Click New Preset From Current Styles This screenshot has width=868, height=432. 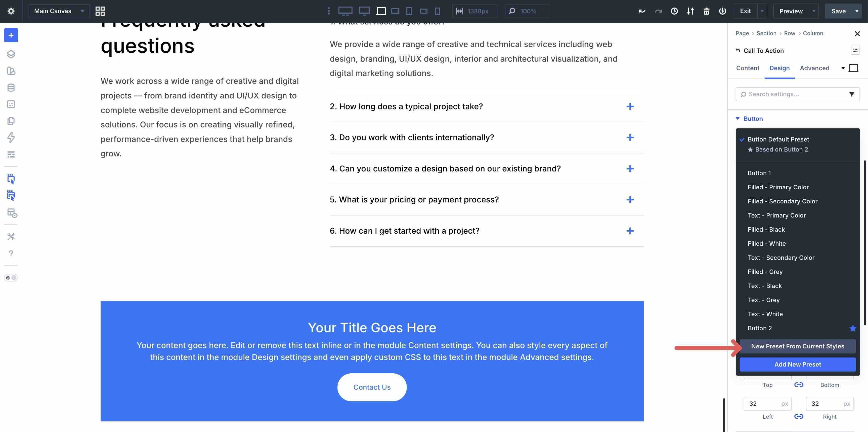click(x=797, y=346)
